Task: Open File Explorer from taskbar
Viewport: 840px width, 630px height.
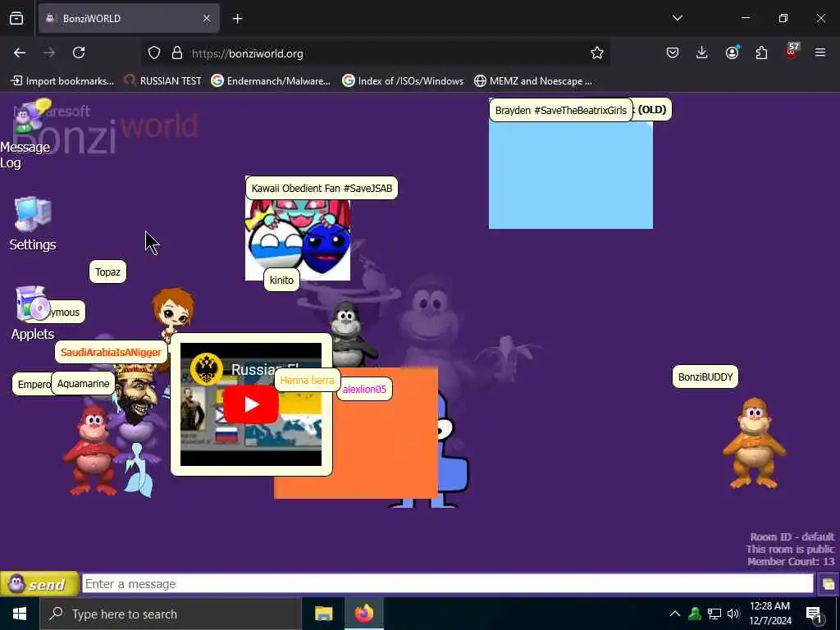Action: (x=323, y=614)
